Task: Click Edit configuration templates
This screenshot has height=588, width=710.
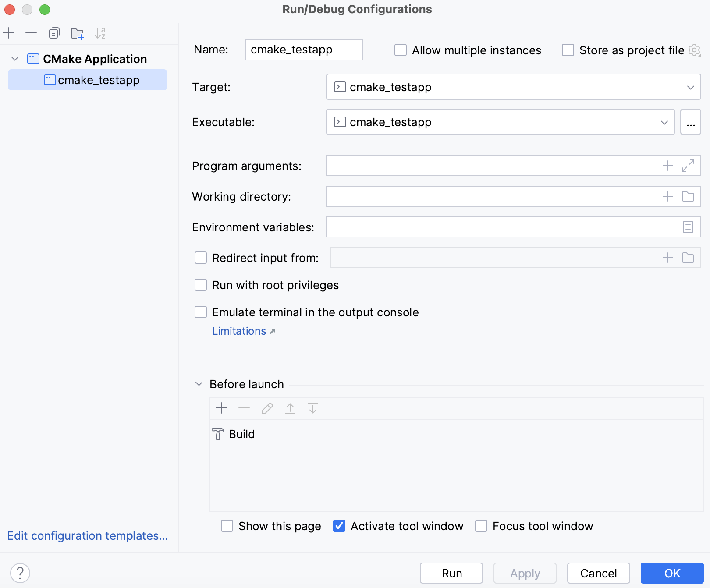Action: point(87,535)
